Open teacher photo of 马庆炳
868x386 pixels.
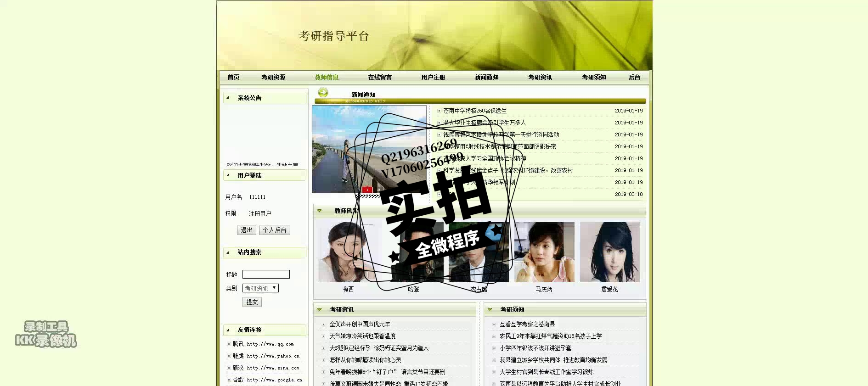[544, 252]
